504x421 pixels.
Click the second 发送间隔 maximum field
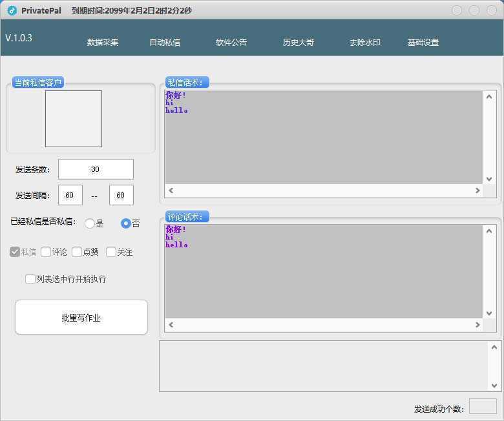pos(121,195)
